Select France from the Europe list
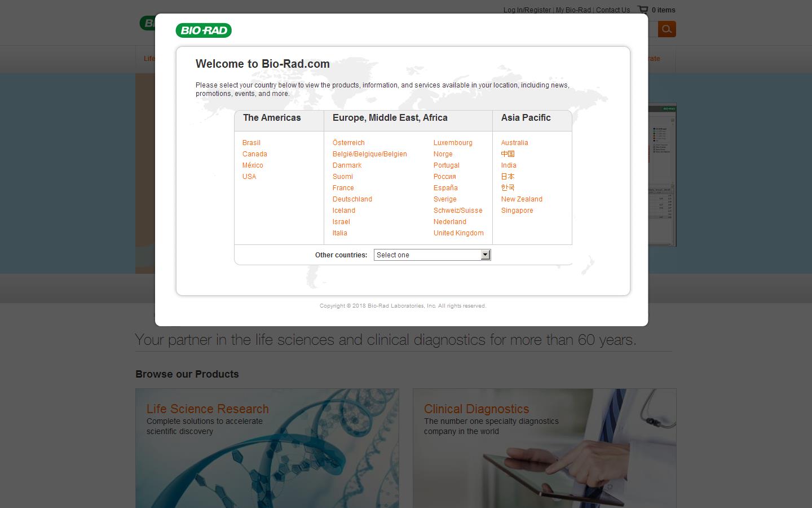Image resolution: width=812 pixels, height=508 pixels. (x=343, y=188)
